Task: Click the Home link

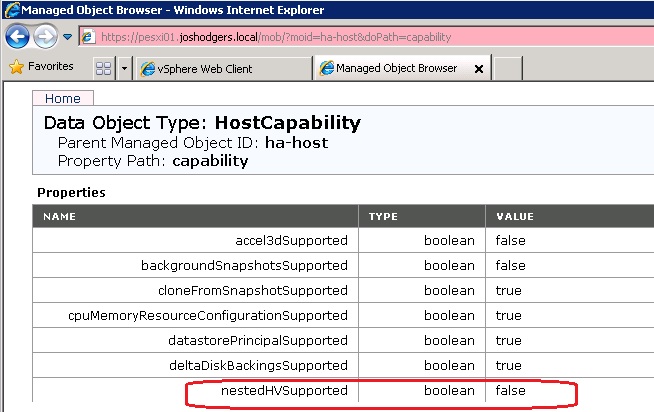Action: [x=63, y=98]
